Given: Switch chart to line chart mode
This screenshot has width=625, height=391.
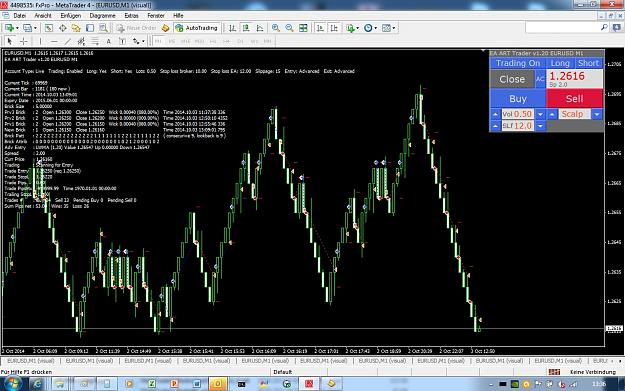Looking at the screenshot, I should pos(260,28).
